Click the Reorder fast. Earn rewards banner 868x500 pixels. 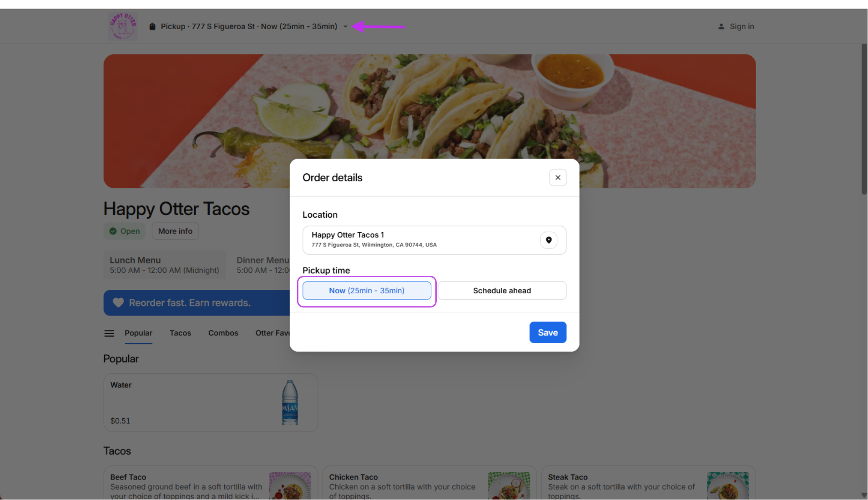[x=197, y=303]
